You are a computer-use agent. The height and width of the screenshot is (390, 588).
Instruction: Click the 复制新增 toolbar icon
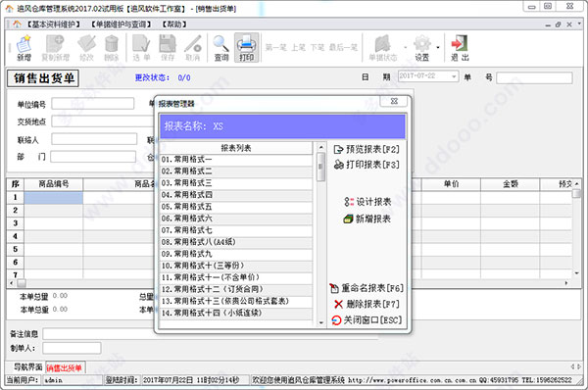55,48
